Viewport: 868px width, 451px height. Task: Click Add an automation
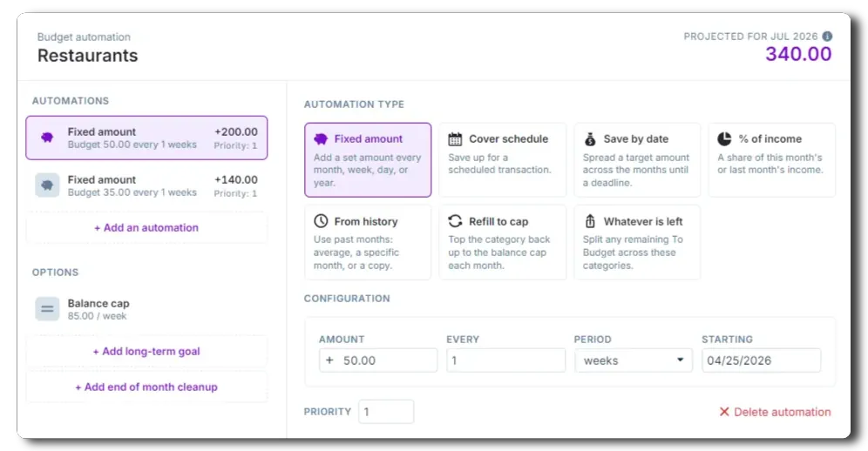point(146,227)
